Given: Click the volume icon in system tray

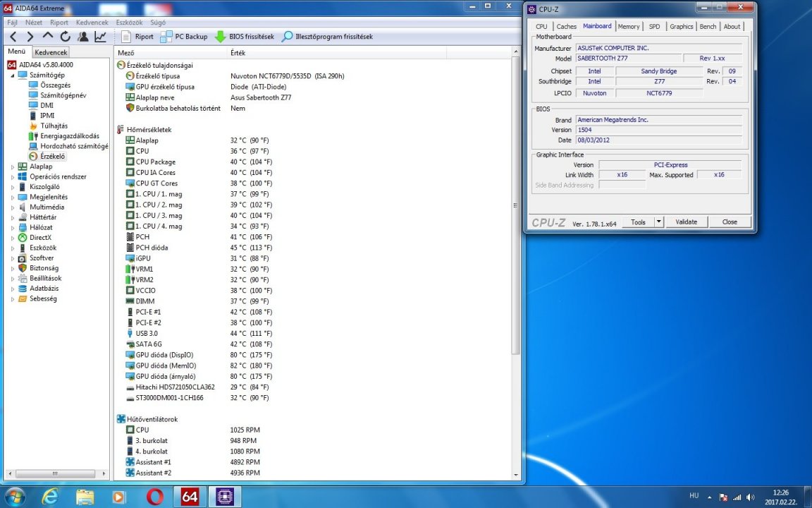Looking at the screenshot, I should tap(750, 497).
